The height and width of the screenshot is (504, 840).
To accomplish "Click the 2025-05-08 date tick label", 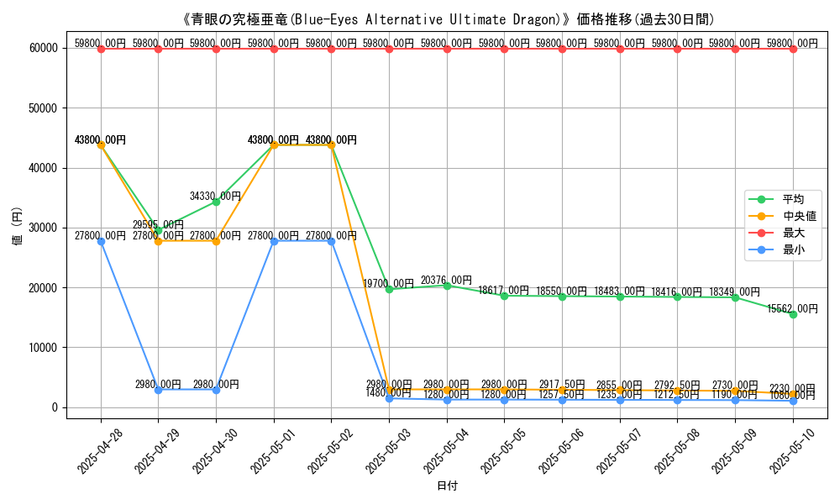I will pyautogui.click(x=676, y=451).
